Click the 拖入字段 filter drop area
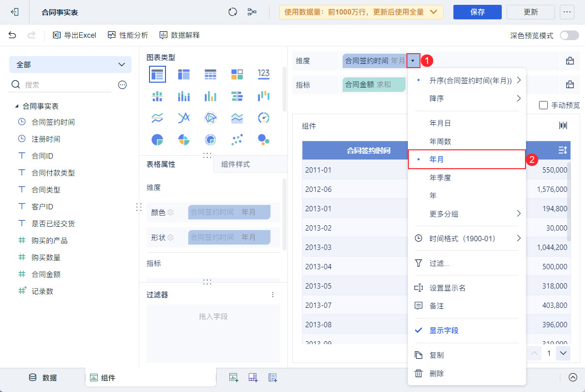585x392 pixels. click(213, 334)
